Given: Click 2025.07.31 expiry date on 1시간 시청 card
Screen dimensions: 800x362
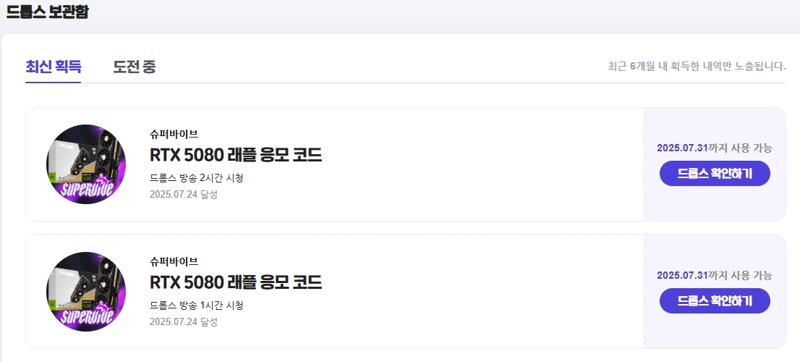Looking at the screenshot, I should pos(682,275).
